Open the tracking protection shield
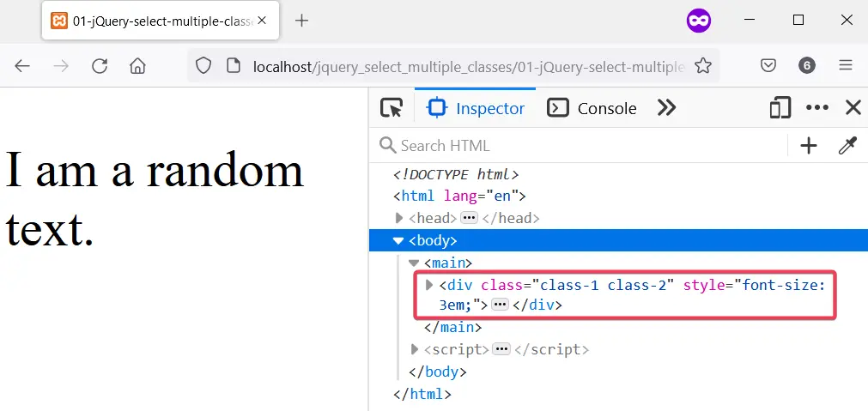This screenshot has height=411, width=868. coord(203,66)
